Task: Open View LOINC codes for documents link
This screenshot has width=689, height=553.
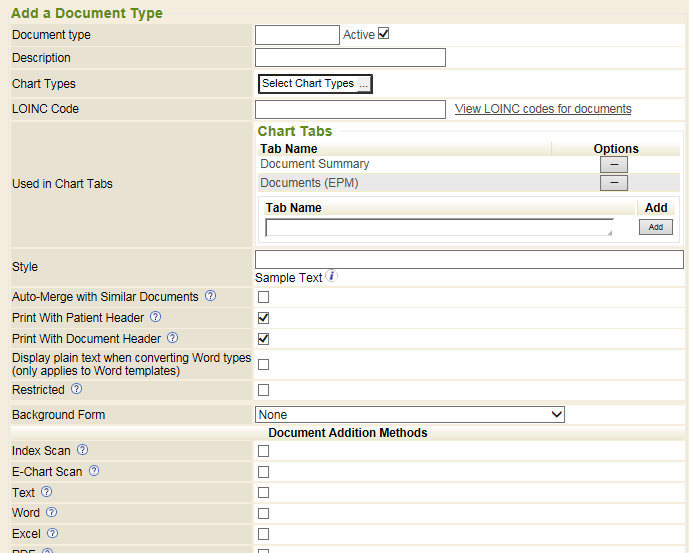Action: click(x=543, y=109)
